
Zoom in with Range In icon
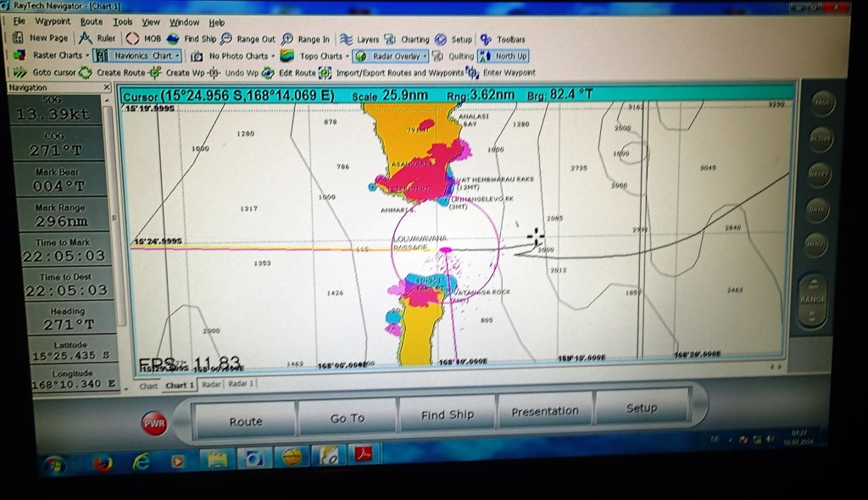click(x=287, y=39)
